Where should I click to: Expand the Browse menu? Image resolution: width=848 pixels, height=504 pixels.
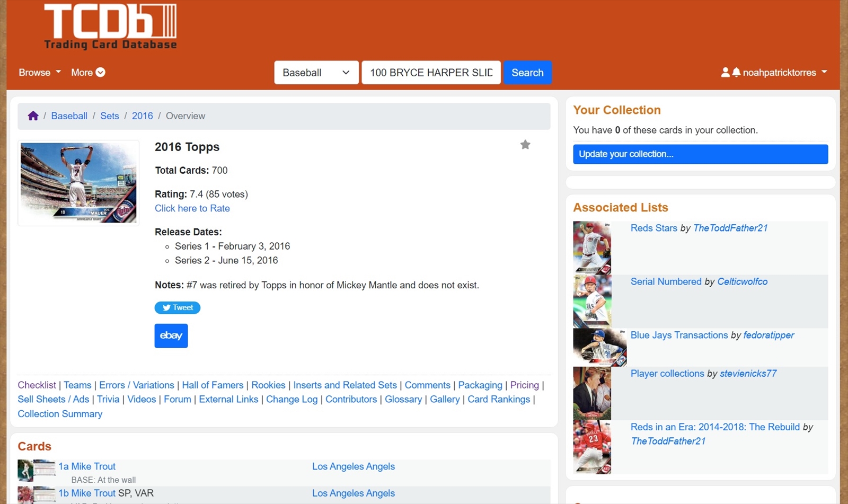[x=40, y=72]
